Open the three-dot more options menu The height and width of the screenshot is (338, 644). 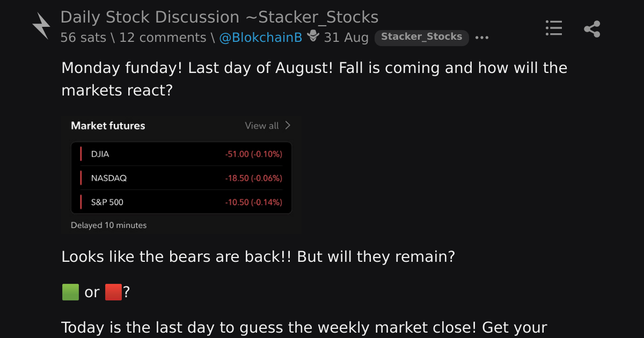click(x=482, y=38)
